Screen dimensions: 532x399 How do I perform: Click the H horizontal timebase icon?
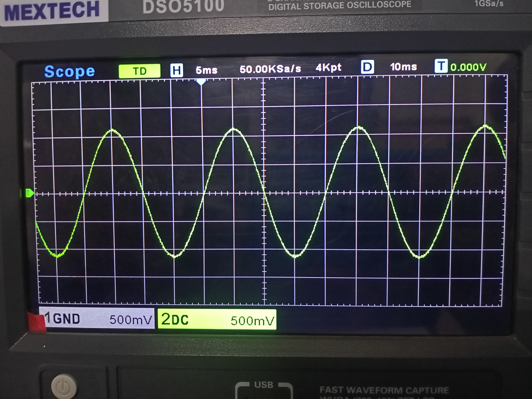pyautogui.click(x=177, y=70)
